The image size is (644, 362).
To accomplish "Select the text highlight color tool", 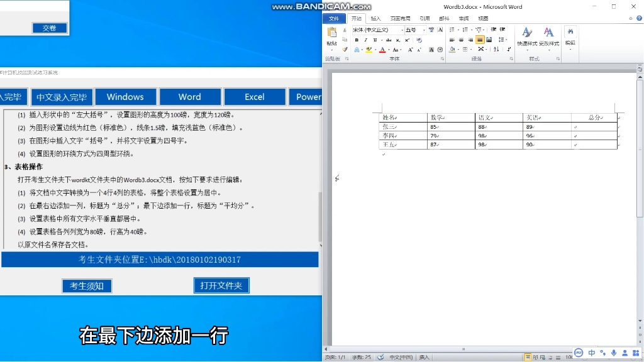I will point(369,50).
